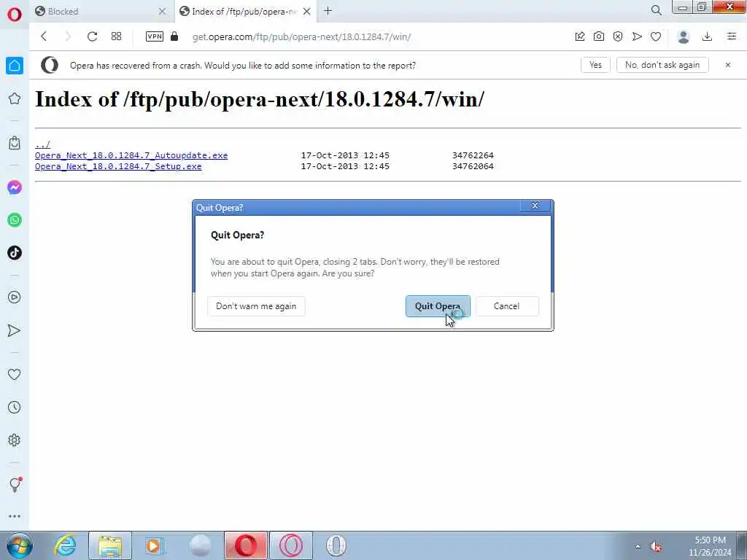The width and height of the screenshot is (747, 560).
Task: Open the send Flow arrow icon in toolbar
Action: (637, 36)
